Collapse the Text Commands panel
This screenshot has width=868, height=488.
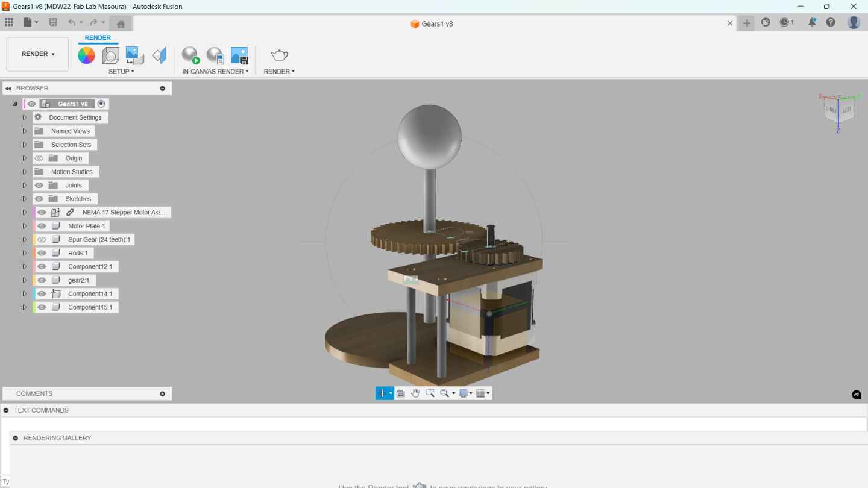click(x=6, y=410)
